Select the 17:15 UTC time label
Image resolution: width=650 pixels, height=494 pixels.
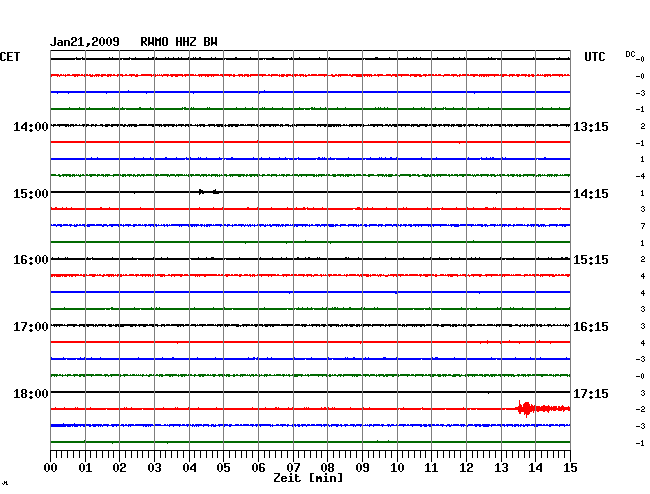tap(591, 393)
